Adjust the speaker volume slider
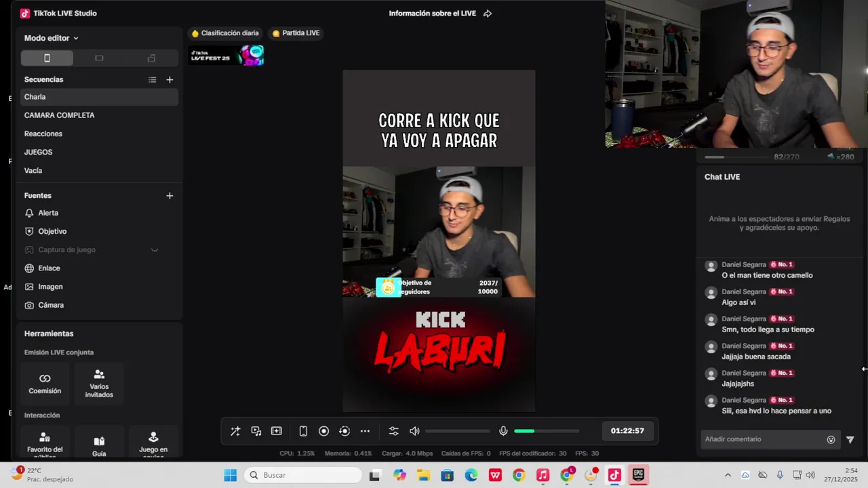This screenshot has height=488, width=868. (458, 431)
